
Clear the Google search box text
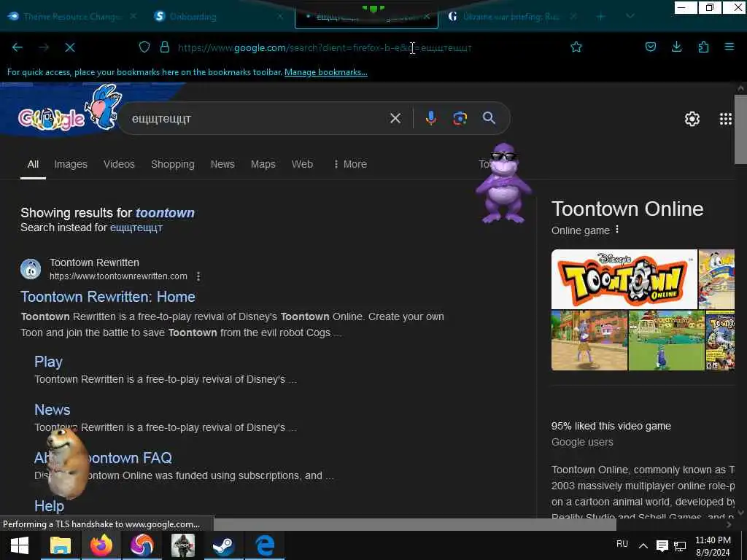coord(395,118)
